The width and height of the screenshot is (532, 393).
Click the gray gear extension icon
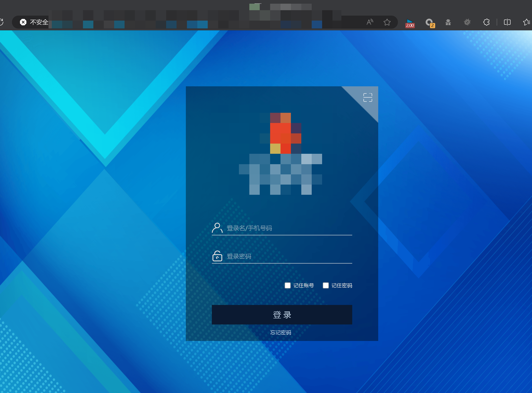[467, 22]
